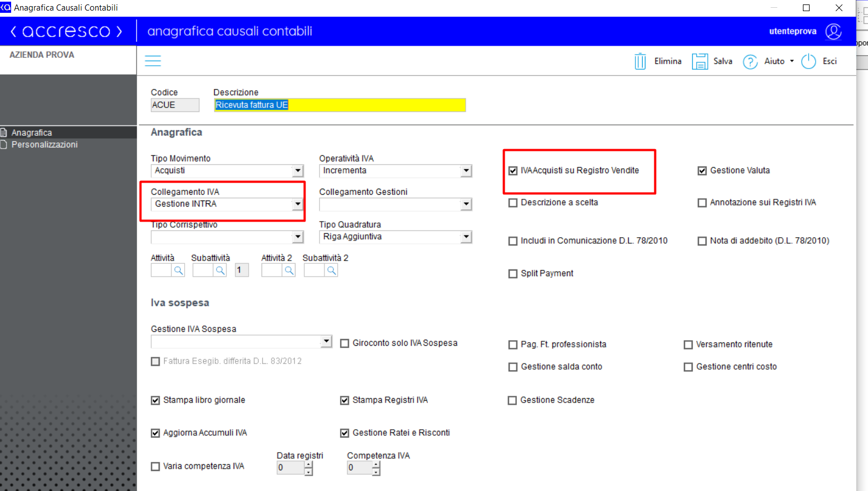
Task: Check Nota di addebito (D.L. 78/2010)
Action: (x=702, y=241)
